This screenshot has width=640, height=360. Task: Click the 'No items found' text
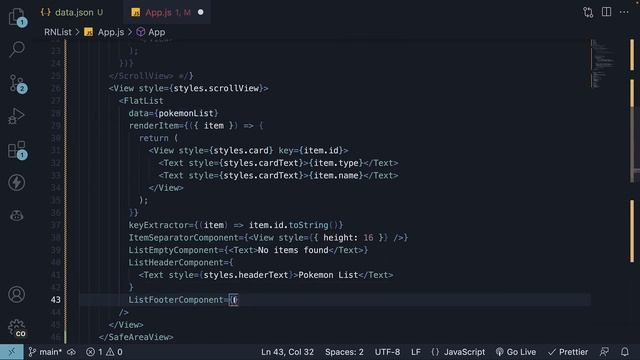293,250
